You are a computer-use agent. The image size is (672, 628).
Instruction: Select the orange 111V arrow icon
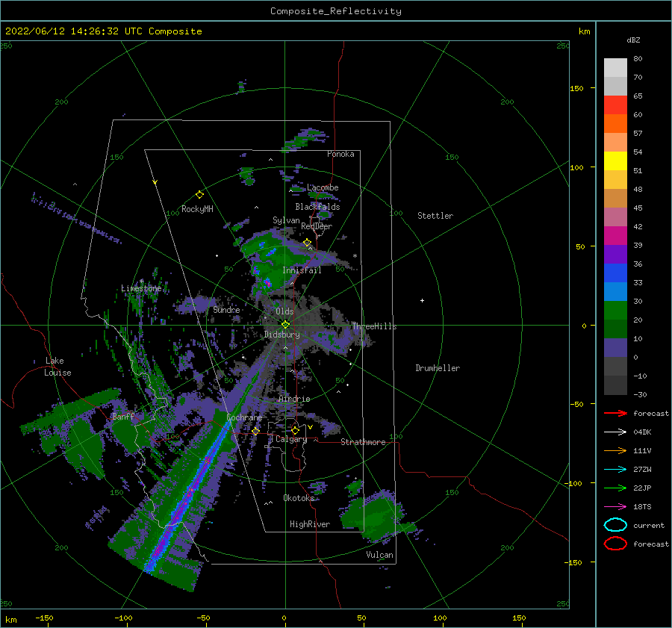click(x=615, y=450)
